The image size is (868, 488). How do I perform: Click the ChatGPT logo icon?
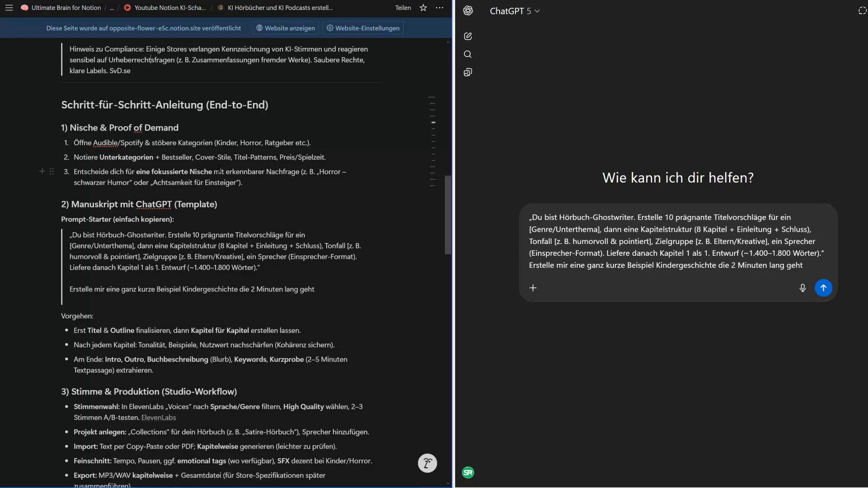coord(468,11)
